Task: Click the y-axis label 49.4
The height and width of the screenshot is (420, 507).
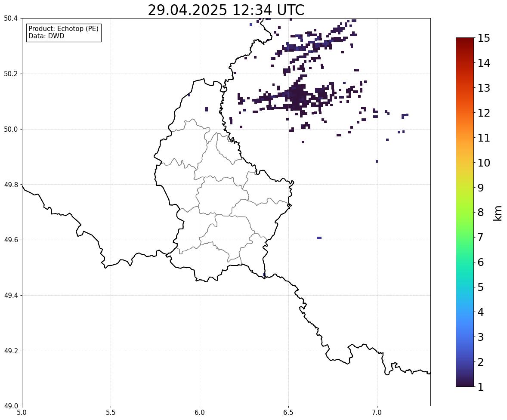Action: pos(11,296)
